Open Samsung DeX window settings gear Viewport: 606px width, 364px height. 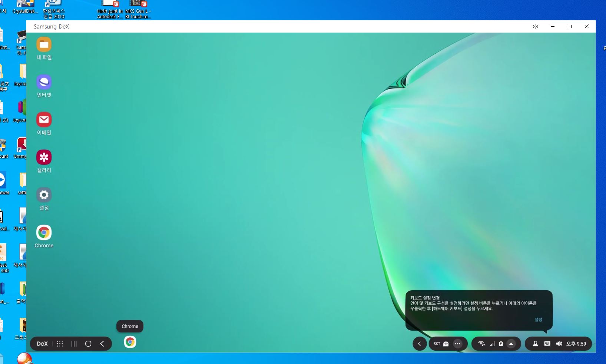[x=536, y=27]
